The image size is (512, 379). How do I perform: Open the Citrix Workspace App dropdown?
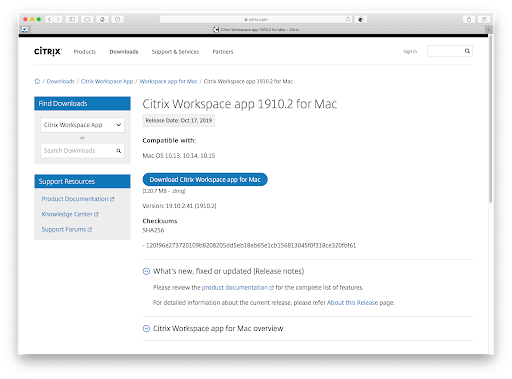point(82,125)
